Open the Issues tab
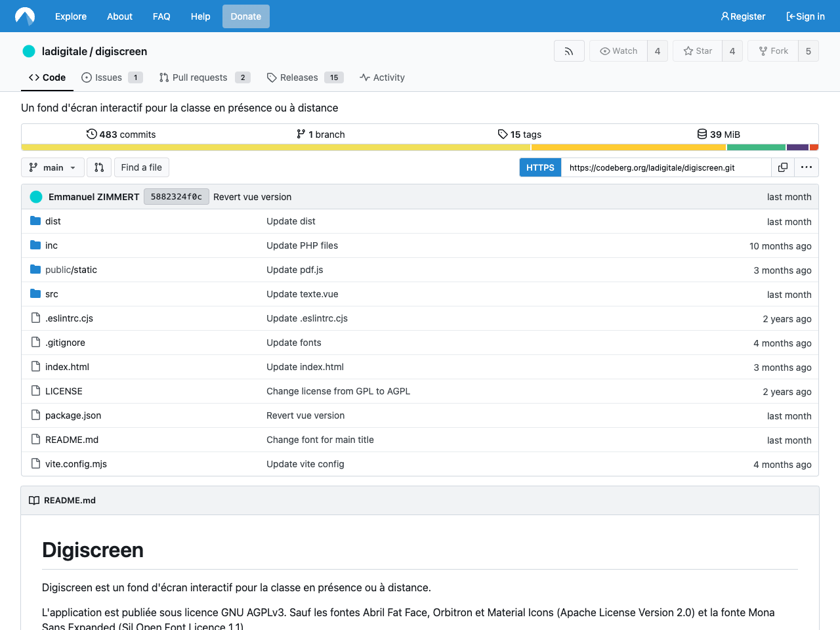The width and height of the screenshot is (840, 630). point(112,77)
